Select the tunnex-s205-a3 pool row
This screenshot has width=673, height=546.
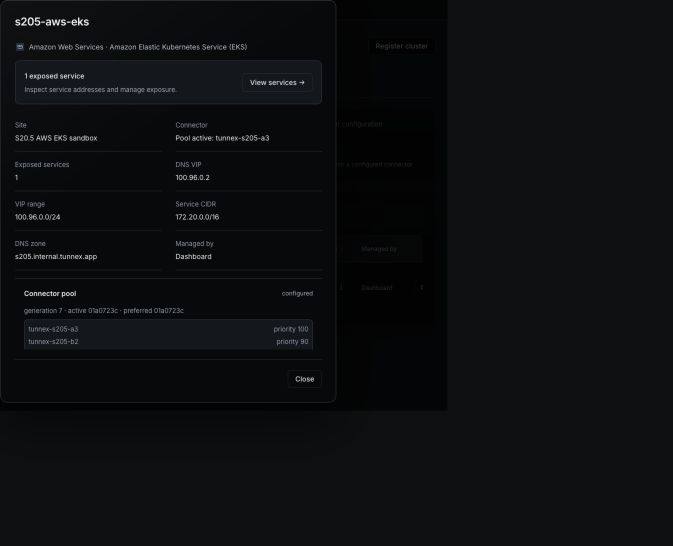click(168, 329)
